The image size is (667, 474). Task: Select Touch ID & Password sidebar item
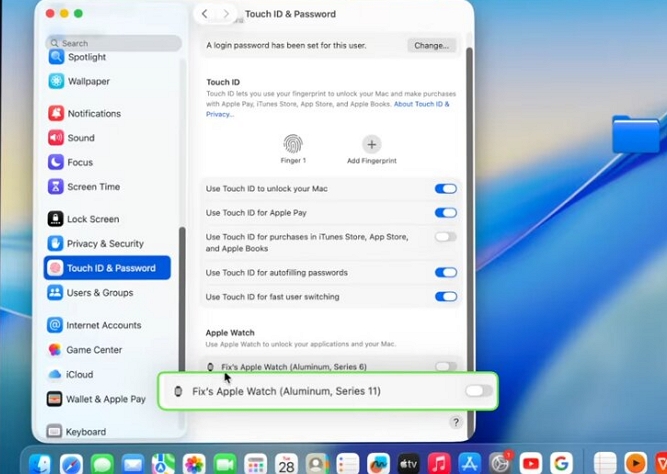click(107, 268)
